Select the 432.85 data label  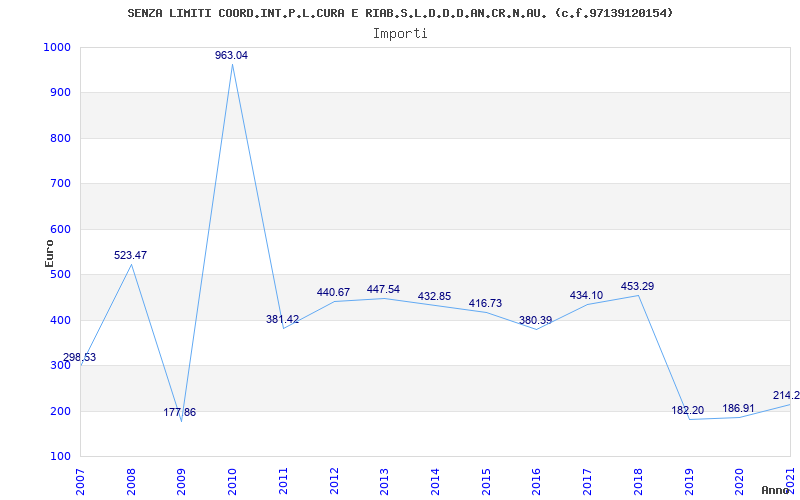tap(434, 297)
